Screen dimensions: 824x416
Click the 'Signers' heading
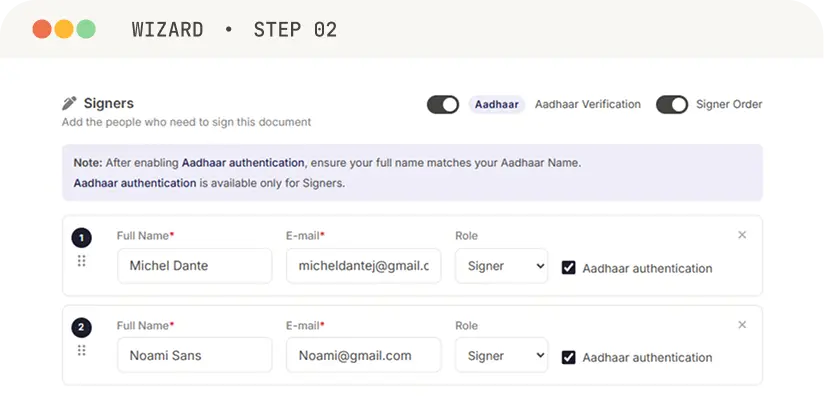(109, 103)
